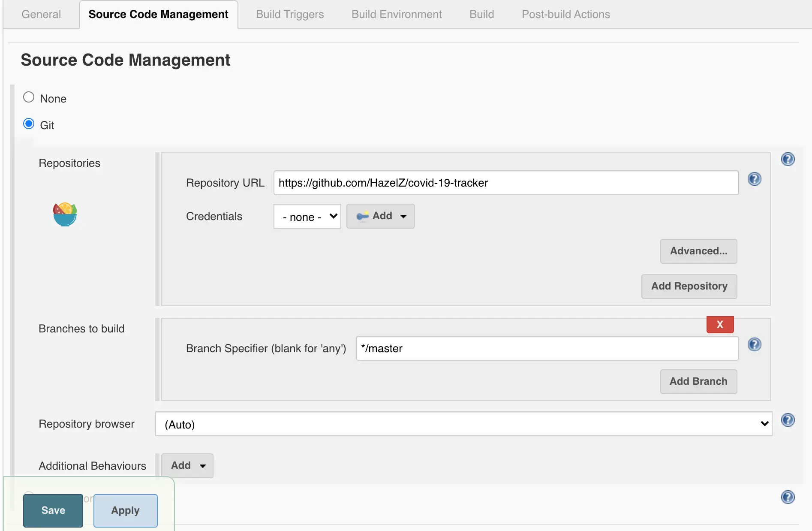Viewport: 812px width, 531px height.
Task: Click the fruit bowl icon under Repositories
Action: 65,214
